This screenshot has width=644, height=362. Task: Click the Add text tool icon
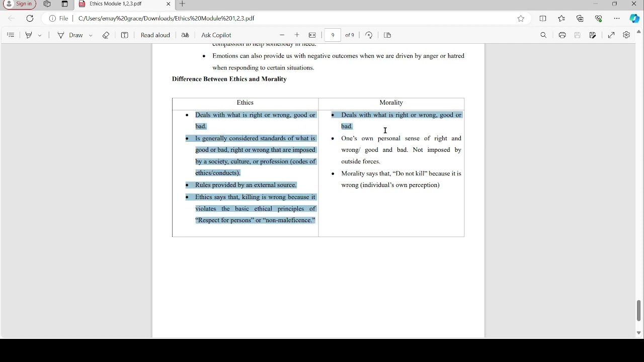pos(125,35)
